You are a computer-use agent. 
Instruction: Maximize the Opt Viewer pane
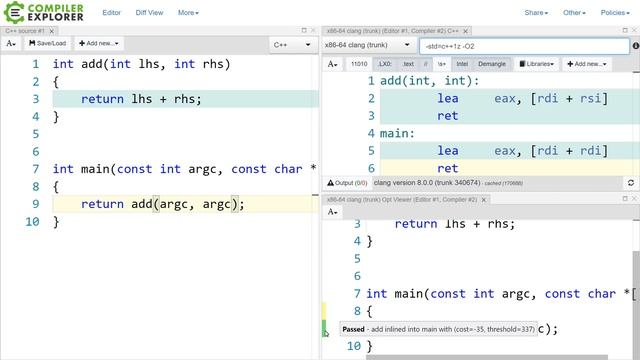point(625,199)
